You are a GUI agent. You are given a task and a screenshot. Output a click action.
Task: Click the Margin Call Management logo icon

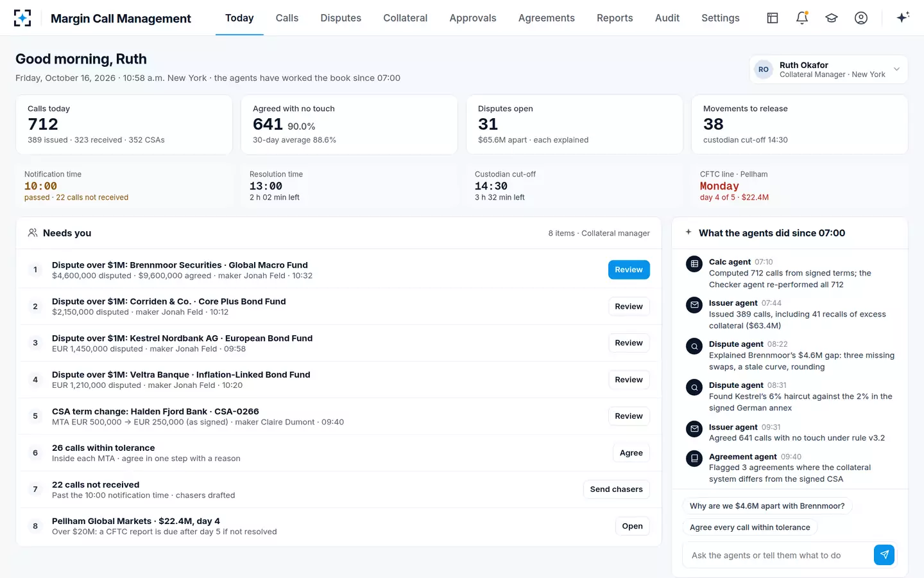point(22,18)
